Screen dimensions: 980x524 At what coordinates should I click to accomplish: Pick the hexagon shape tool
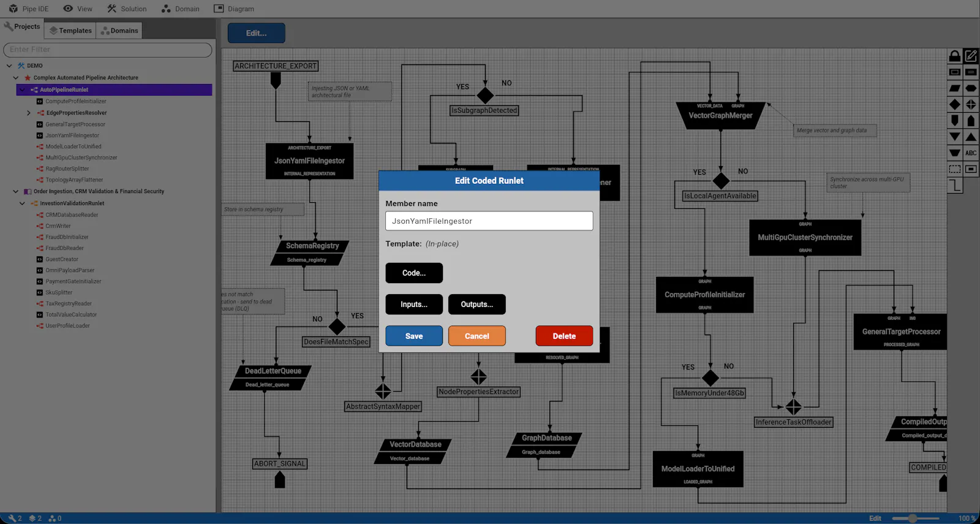point(971,88)
